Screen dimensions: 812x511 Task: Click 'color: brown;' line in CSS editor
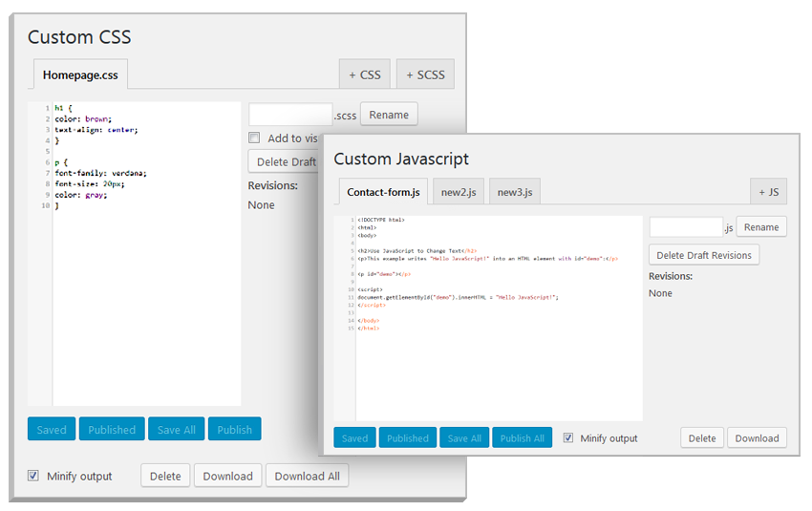click(83, 119)
